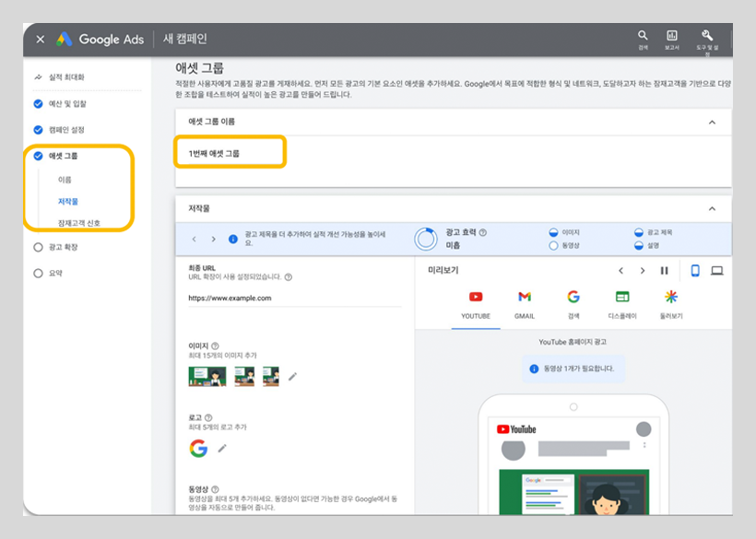Show previous ad tip with left chevron
This screenshot has width=756, height=539.
click(x=195, y=239)
